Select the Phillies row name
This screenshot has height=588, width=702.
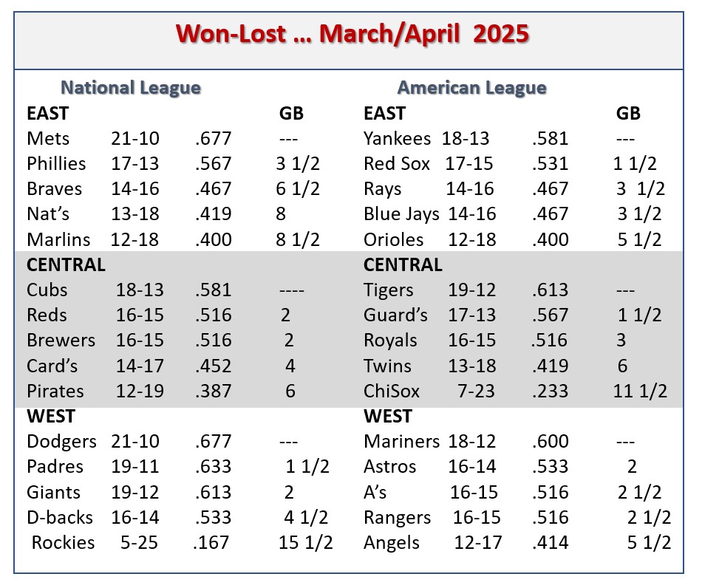(56, 164)
